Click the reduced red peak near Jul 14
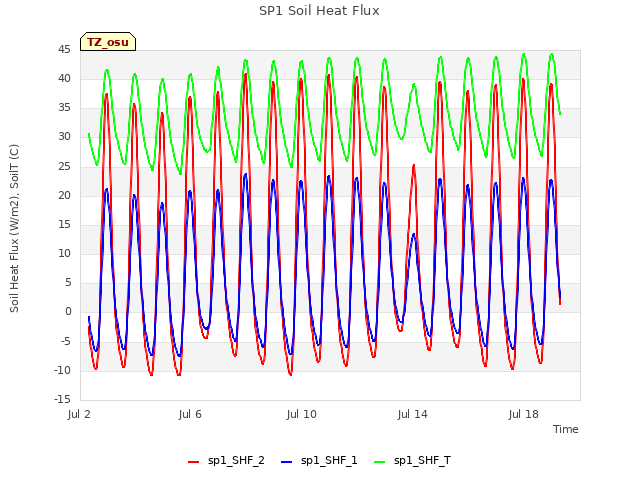 tap(413, 166)
